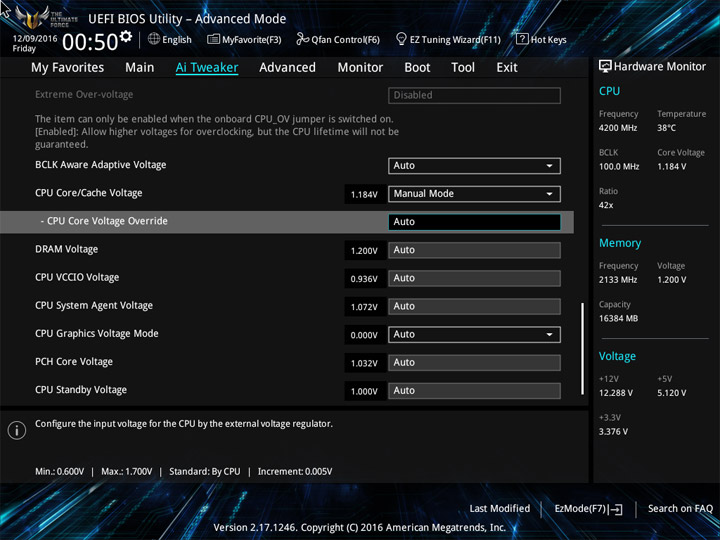Click the 4200 MHz CPU frequency reading

(x=618, y=128)
